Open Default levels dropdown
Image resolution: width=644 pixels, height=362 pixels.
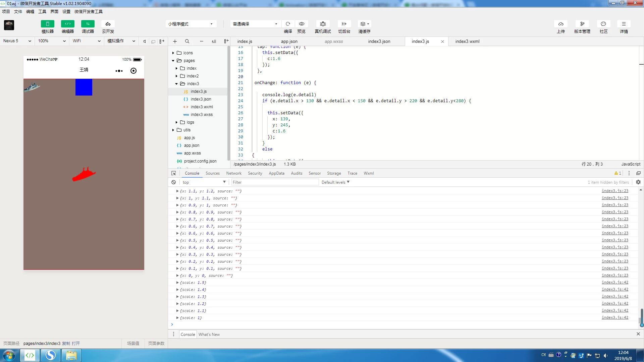335,182
